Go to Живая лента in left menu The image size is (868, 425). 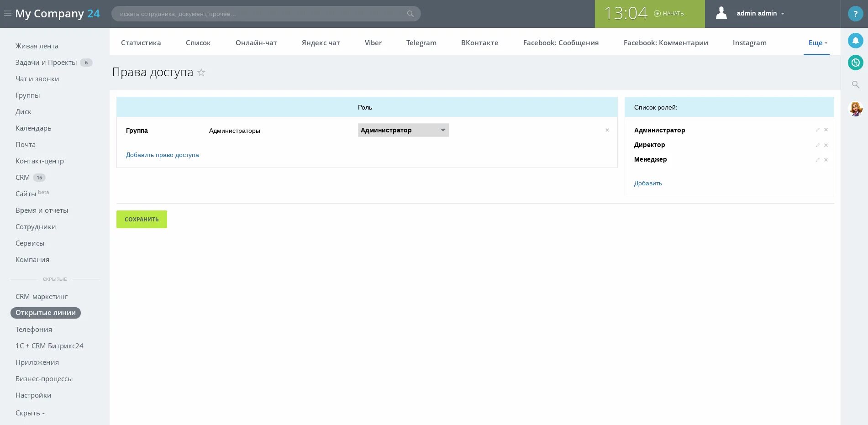(x=37, y=46)
